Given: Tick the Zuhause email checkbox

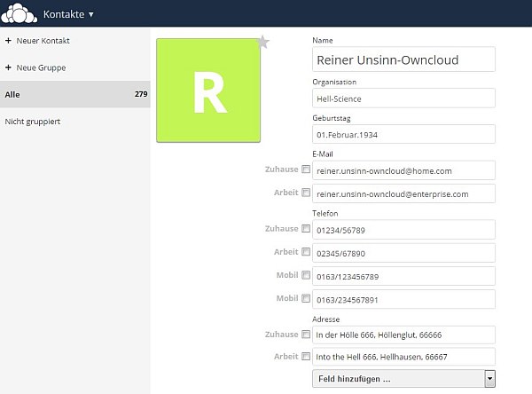Looking at the screenshot, I should point(306,169).
